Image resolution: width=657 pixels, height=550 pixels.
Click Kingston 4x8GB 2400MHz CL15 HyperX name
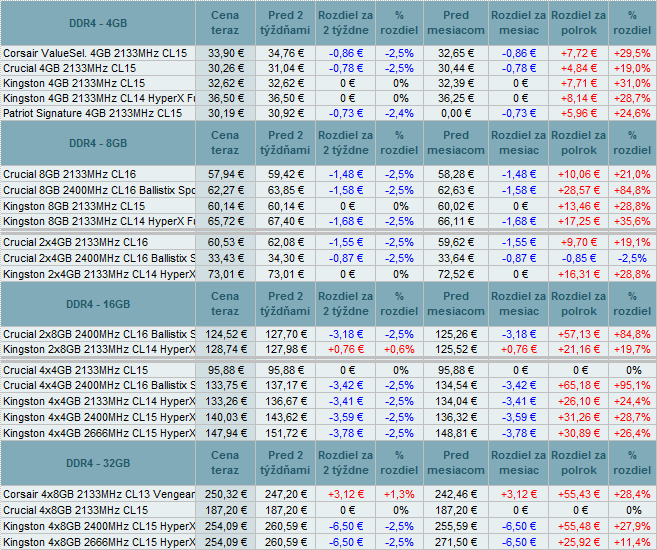pyautogui.click(x=99, y=526)
